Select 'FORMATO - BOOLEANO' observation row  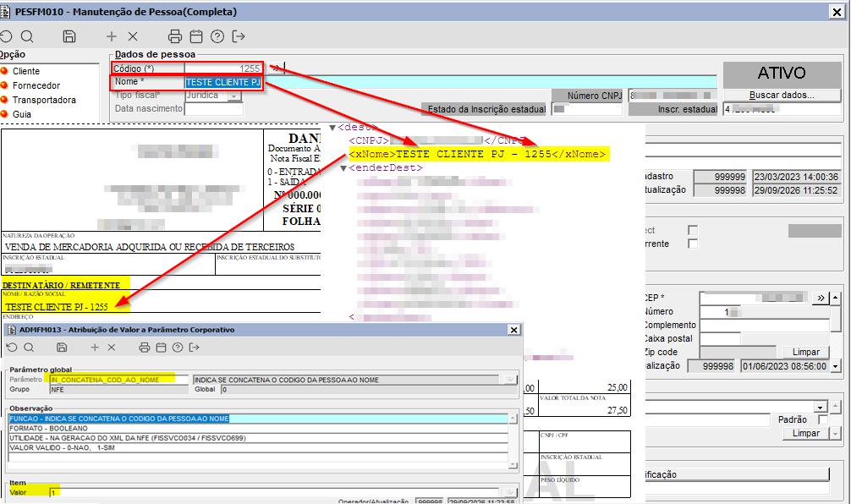pyautogui.click(x=258, y=429)
